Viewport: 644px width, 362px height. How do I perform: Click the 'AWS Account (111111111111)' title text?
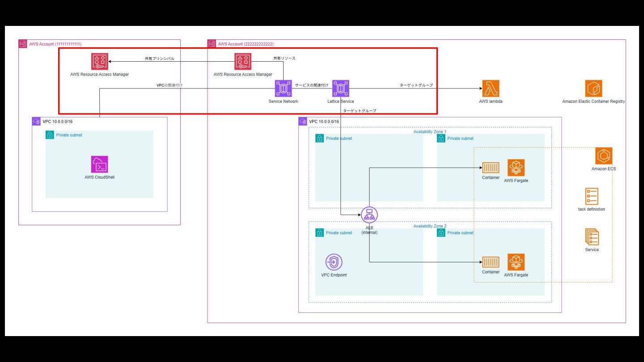pyautogui.click(x=55, y=44)
